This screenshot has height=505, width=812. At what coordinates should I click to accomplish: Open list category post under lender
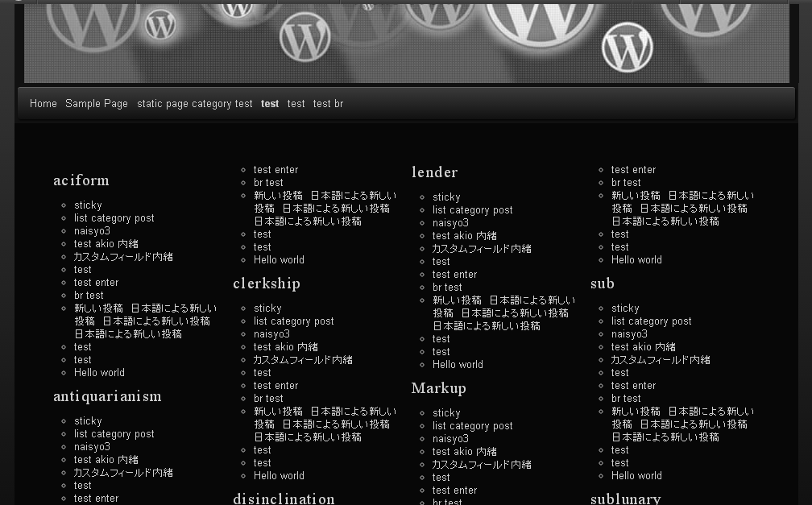(472, 209)
